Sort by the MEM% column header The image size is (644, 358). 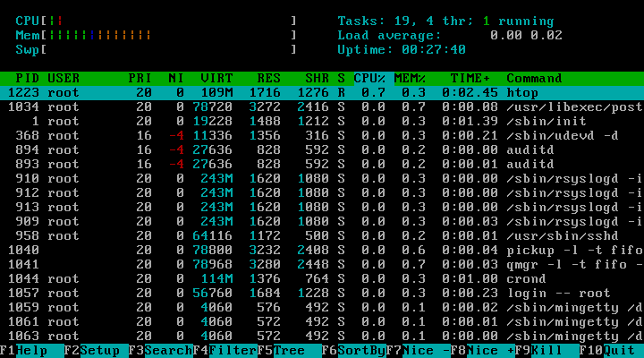pos(410,79)
